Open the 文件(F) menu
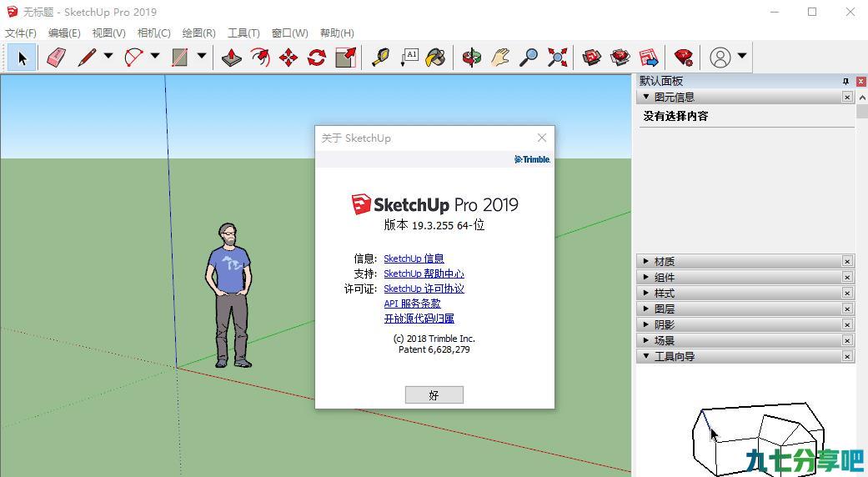The width and height of the screenshot is (868, 477). click(21, 33)
